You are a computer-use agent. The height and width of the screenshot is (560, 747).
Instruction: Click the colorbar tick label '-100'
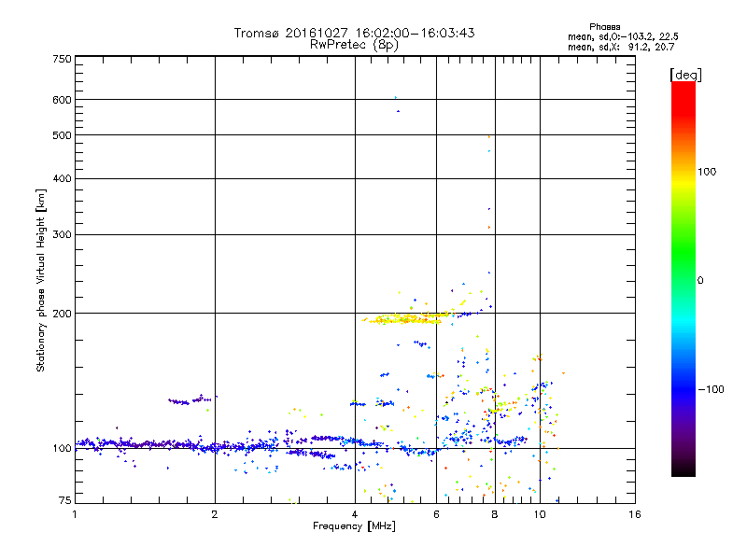(x=711, y=389)
